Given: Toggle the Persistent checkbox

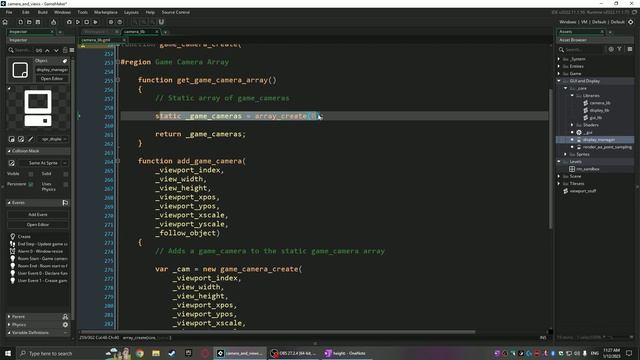Looking at the screenshot, I should [31, 184].
